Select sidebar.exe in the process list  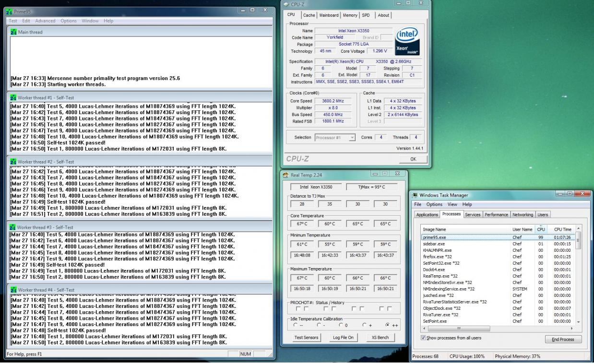498,244
